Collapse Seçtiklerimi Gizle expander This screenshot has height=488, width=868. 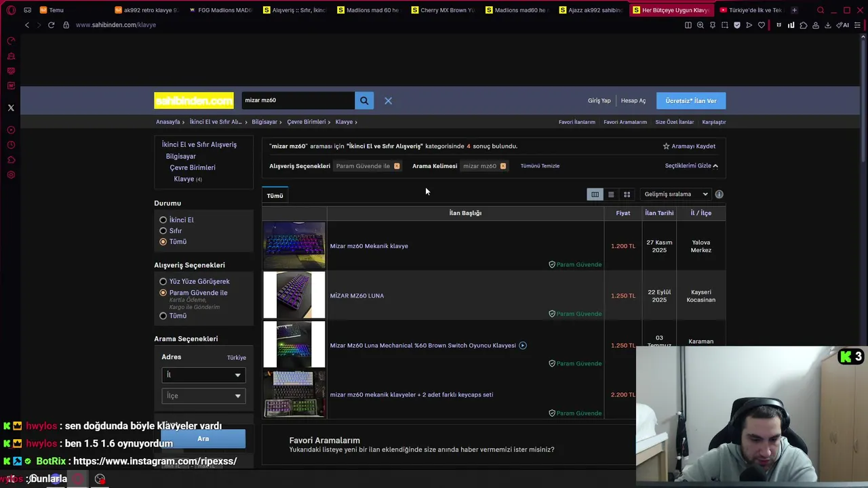tap(691, 166)
